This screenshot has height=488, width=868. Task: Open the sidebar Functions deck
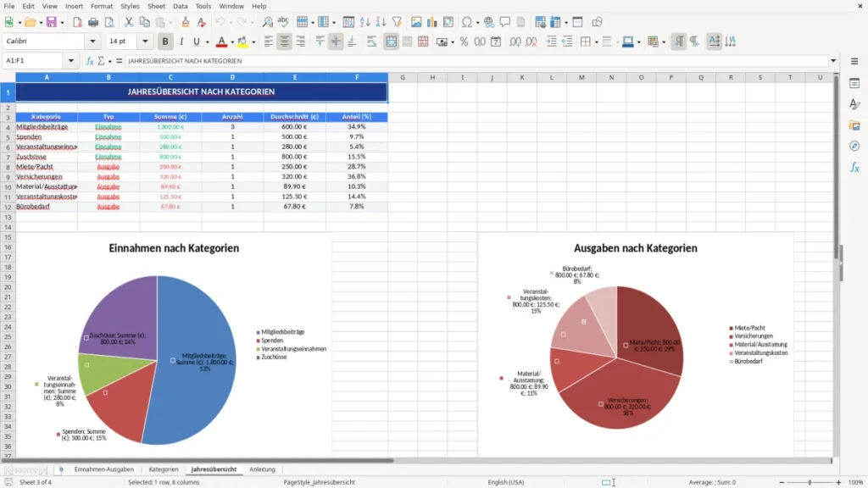[854, 168]
